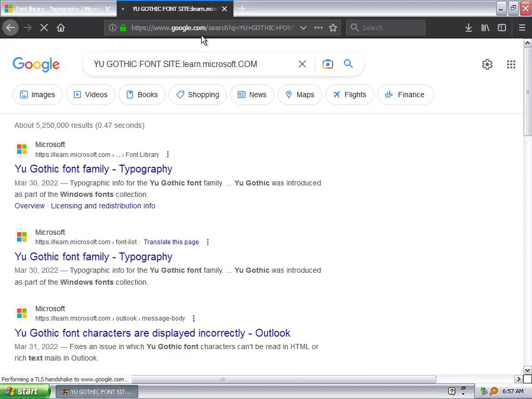Clear the Google search query
Screen dimensions: 532x399
point(302,64)
